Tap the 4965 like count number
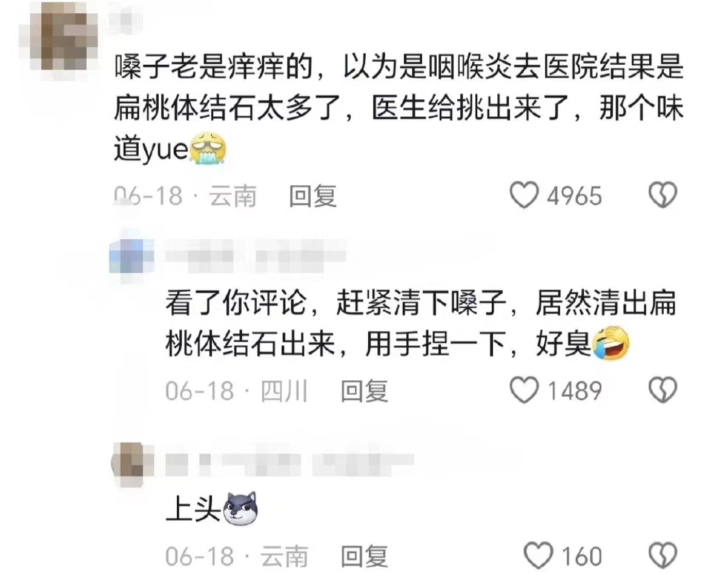This screenshot has height=588, width=714. [x=574, y=196]
